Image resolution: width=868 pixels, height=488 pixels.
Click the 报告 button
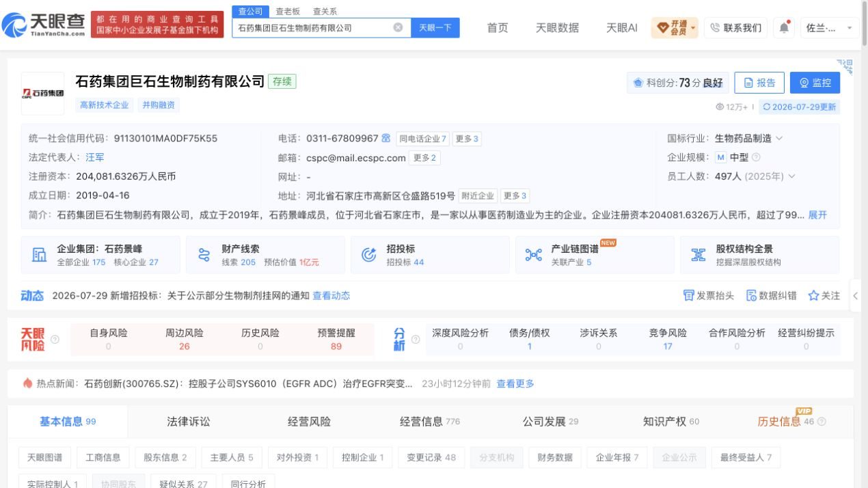tap(759, 83)
